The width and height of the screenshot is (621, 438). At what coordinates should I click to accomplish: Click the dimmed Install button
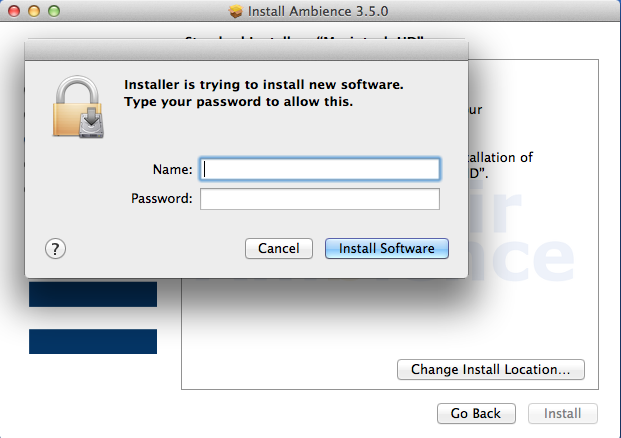562,413
